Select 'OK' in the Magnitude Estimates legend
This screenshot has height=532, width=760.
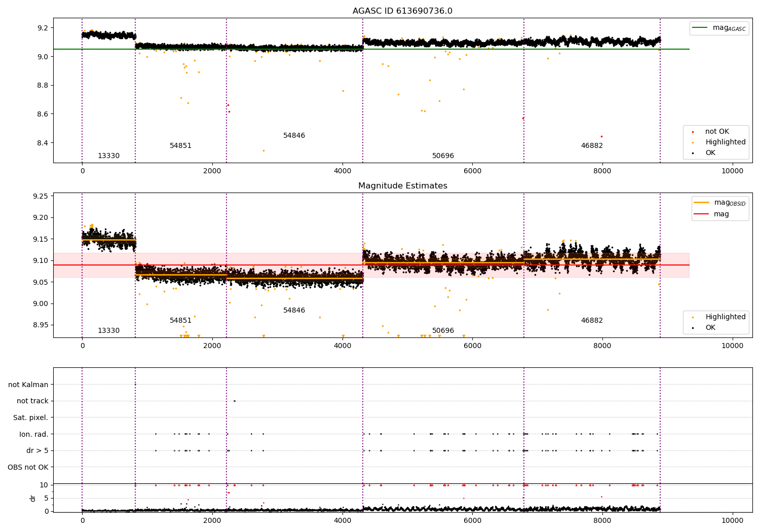pyautogui.click(x=710, y=328)
